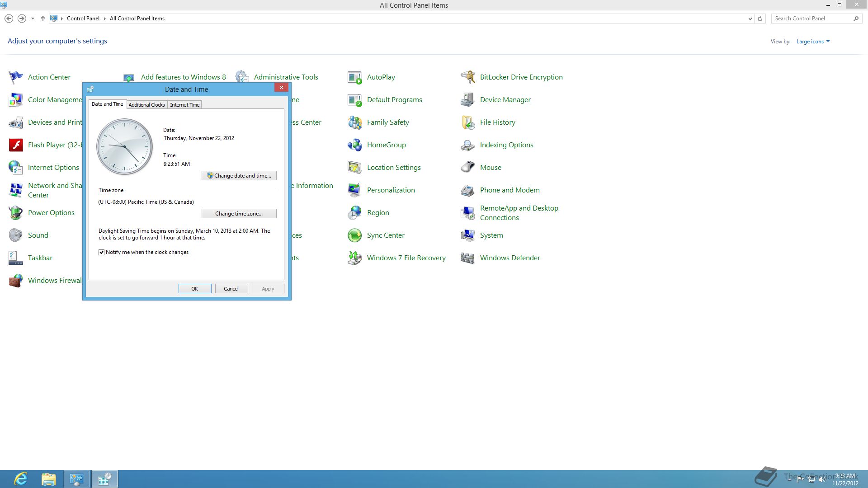Click Change date and time button

[x=239, y=176]
